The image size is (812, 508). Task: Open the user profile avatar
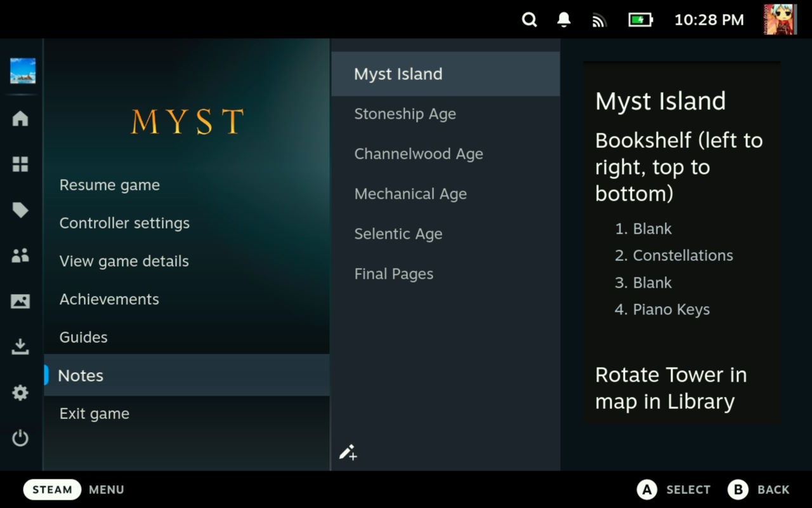pos(780,20)
